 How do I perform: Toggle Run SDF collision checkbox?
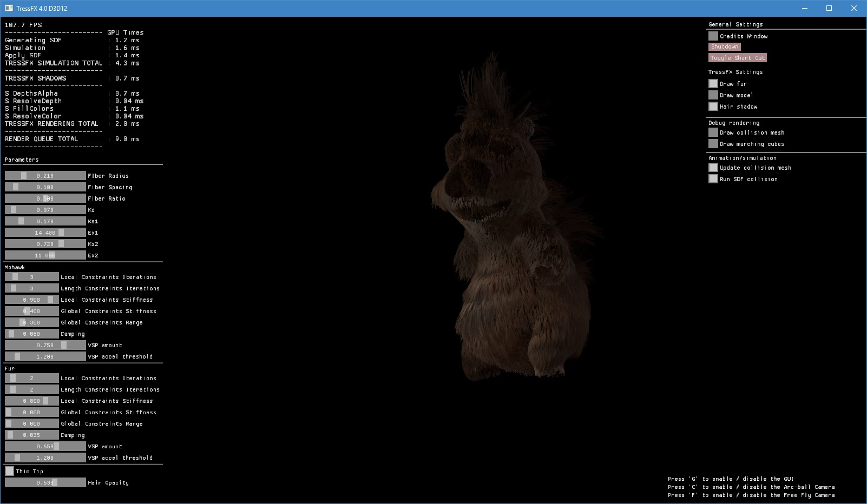pos(713,179)
